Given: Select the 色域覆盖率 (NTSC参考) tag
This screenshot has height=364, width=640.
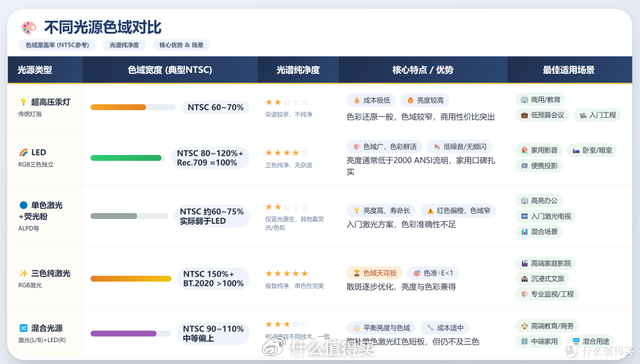Looking at the screenshot, I should coord(57,45).
